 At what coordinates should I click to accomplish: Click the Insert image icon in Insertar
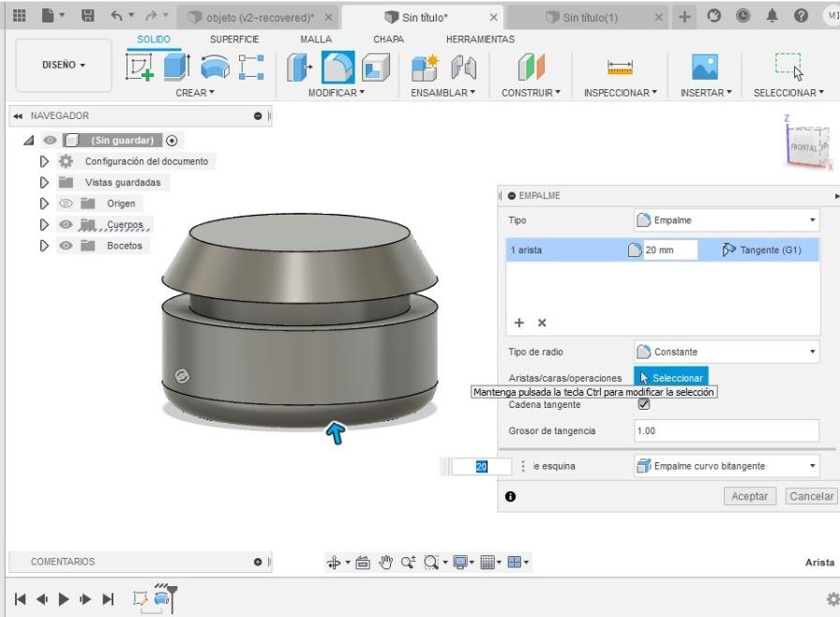point(704,67)
